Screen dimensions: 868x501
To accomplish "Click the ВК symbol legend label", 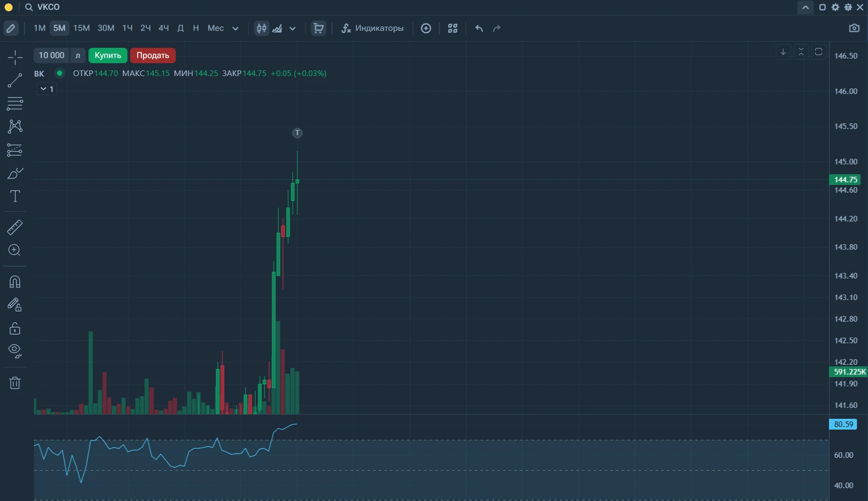I will pyautogui.click(x=39, y=73).
